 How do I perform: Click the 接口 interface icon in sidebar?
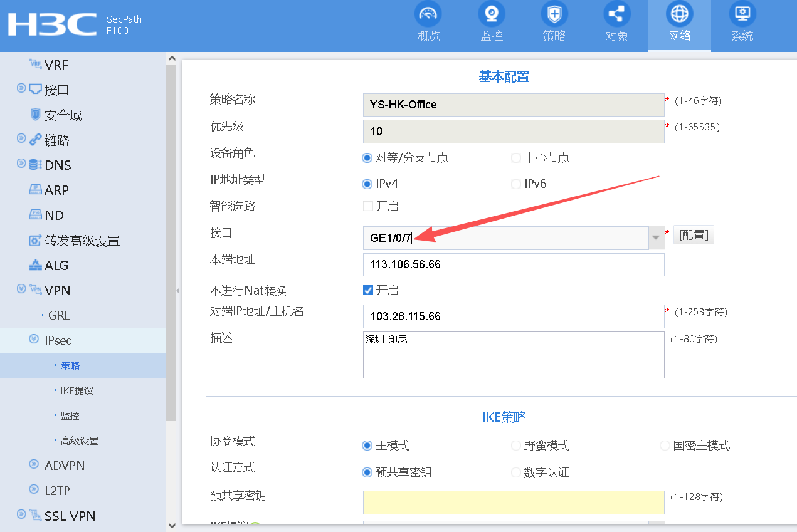click(x=35, y=89)
